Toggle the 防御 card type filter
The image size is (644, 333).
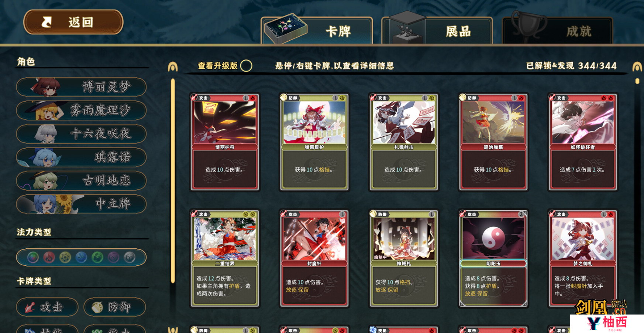coord(114,307)
